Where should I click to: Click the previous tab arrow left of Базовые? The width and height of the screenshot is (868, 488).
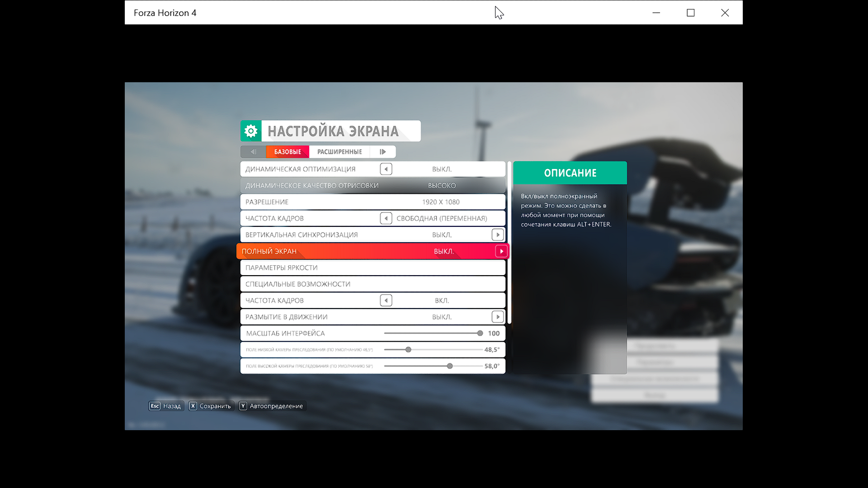coord(253,152)
